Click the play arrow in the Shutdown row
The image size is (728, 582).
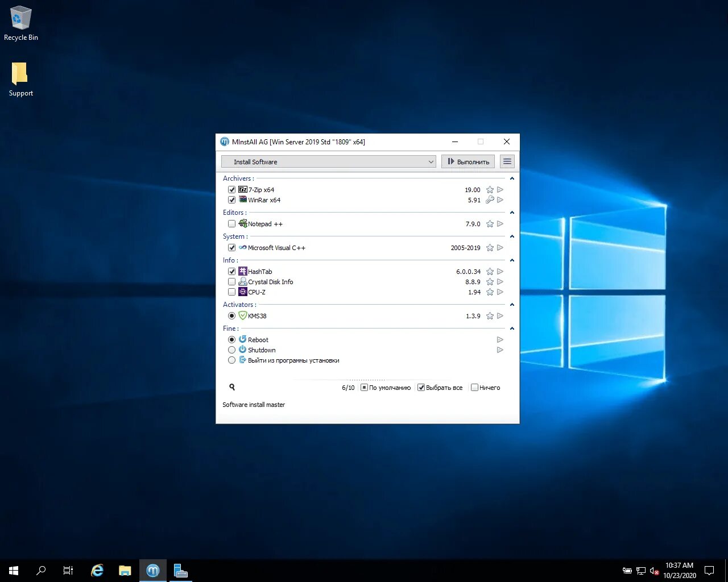(x=500, y=350)
